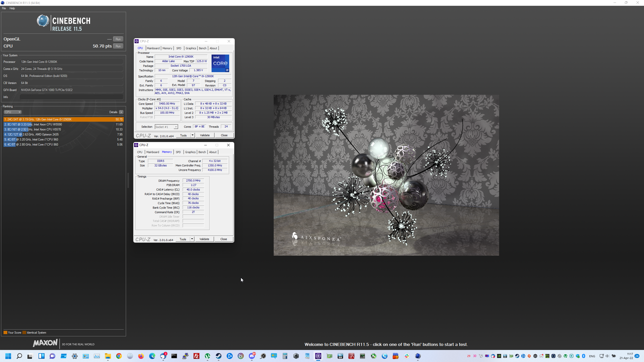644x362 pixels.
Task: Open the volume tray icon
Action: pyautogui.click(x=607, y=356)
